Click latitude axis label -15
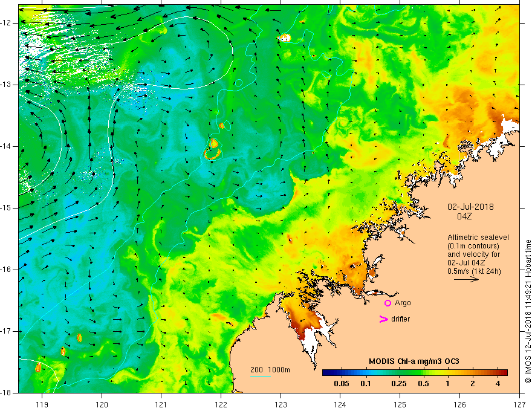Screen dimensions: 532x411 7,208
